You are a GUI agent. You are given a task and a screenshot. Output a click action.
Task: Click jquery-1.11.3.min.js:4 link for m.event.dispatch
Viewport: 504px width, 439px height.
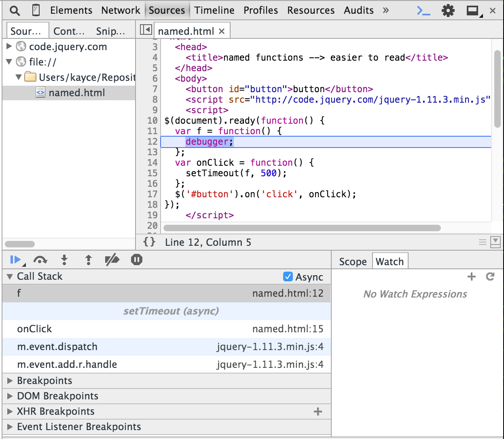[x=270, y=347]
